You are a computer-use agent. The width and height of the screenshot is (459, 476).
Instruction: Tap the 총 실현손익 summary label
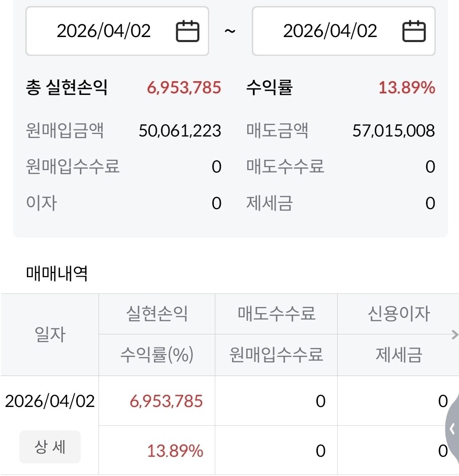point(67,88)
